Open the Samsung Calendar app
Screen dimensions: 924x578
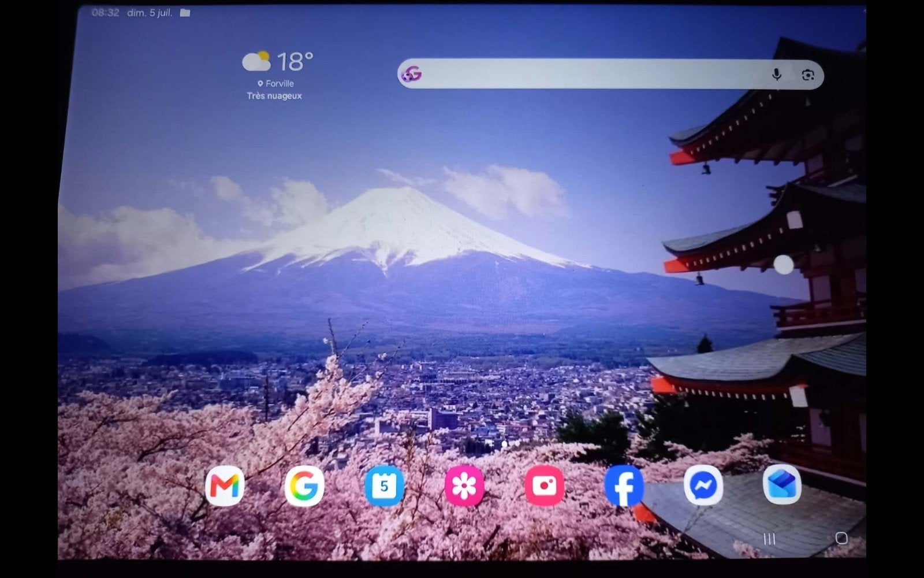pyautogui.click(x=384, y=486)
